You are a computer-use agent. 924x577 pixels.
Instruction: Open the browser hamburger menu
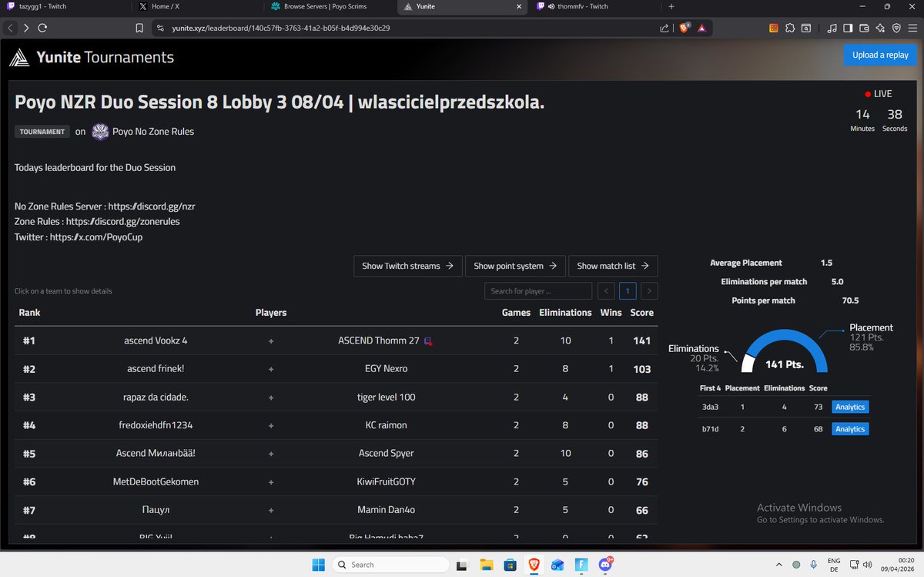tap(912, 28)
